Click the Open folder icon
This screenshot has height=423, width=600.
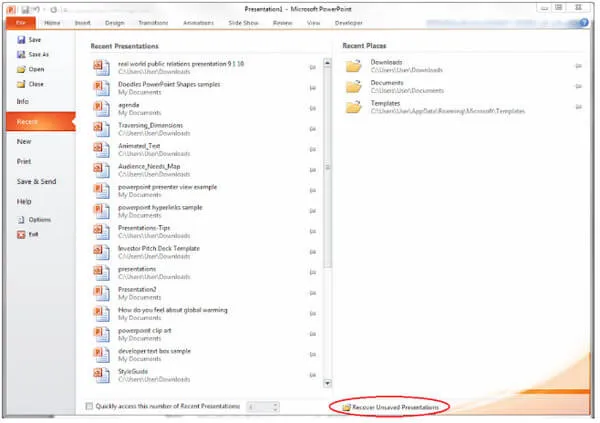[21, 69]
